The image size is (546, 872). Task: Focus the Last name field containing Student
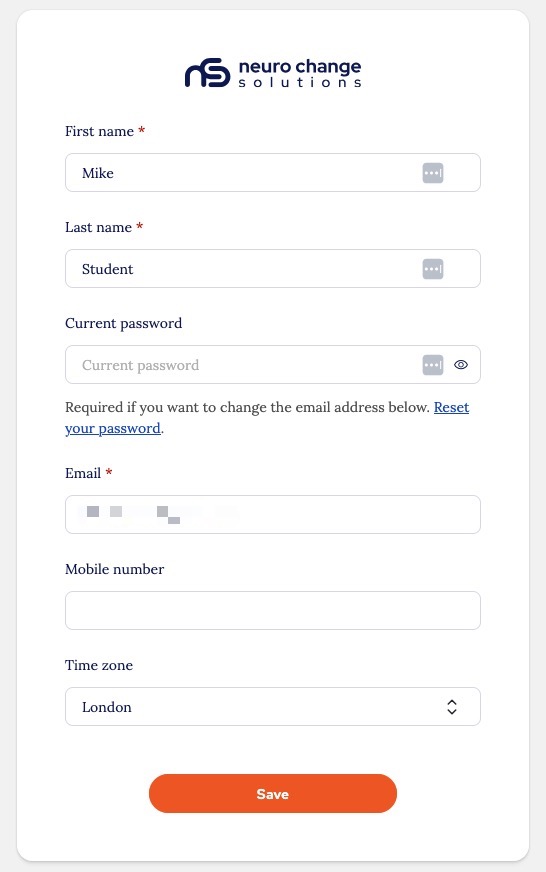[x=272, y=269]
